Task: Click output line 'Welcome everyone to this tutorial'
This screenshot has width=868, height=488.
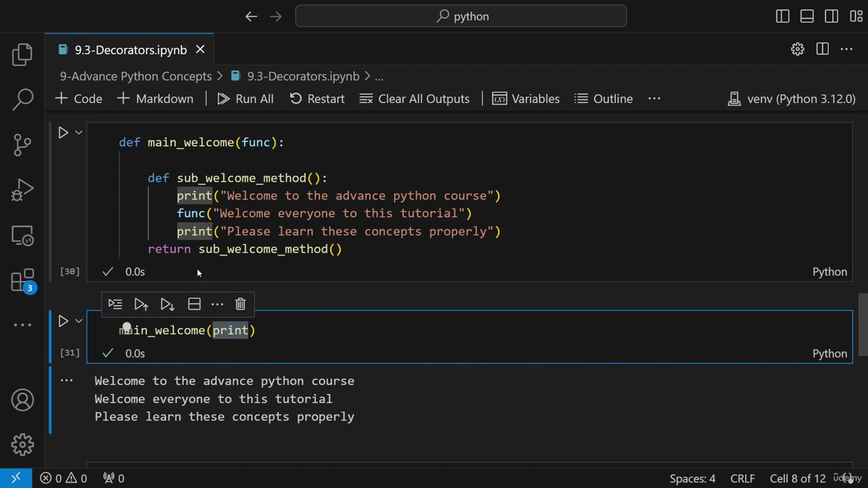Action: (x=213, y=399)
